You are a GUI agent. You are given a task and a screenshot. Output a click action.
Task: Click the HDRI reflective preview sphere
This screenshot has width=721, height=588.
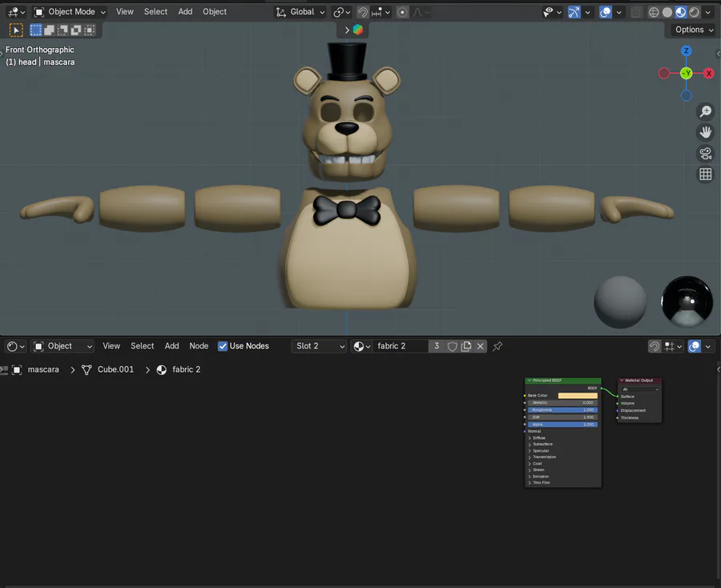687,302
